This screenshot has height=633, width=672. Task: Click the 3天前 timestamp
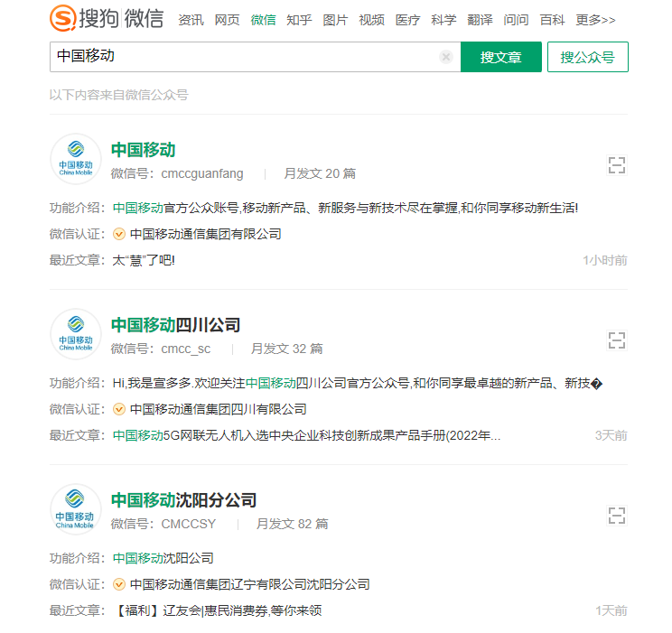click(x=611, y=436)
